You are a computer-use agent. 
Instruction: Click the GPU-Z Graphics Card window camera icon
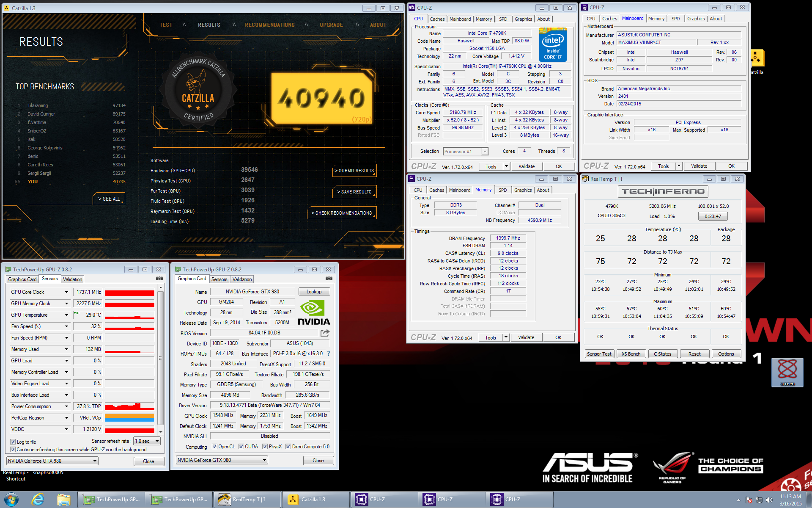point(329,279)
